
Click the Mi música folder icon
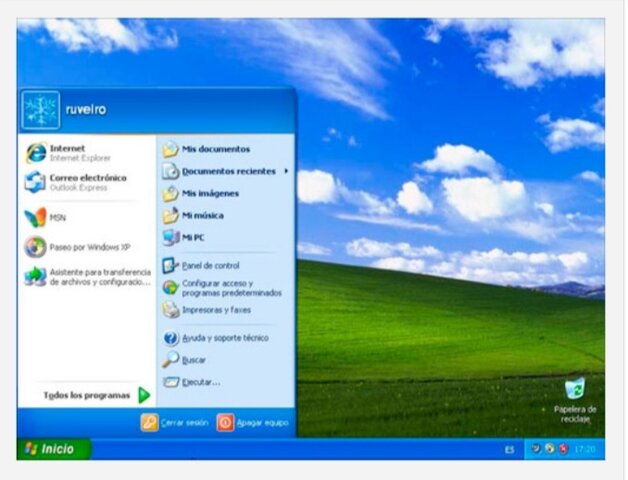pos(171,216)
